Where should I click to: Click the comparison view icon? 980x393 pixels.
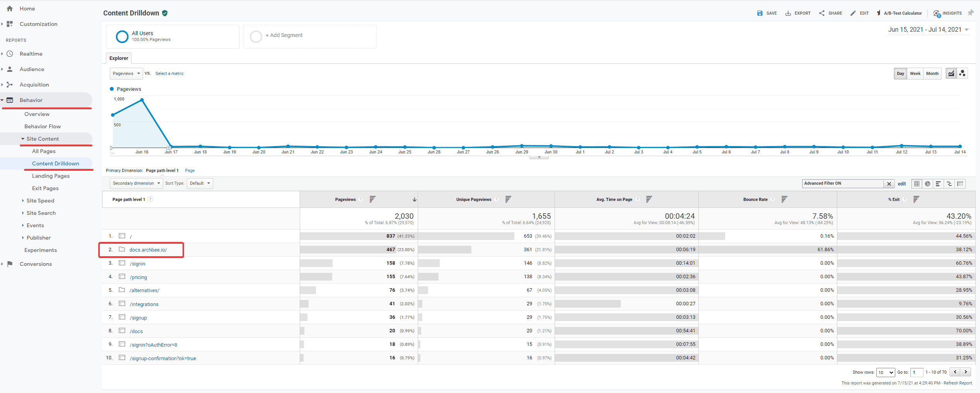pyautogui.click(x=949, y=184)
